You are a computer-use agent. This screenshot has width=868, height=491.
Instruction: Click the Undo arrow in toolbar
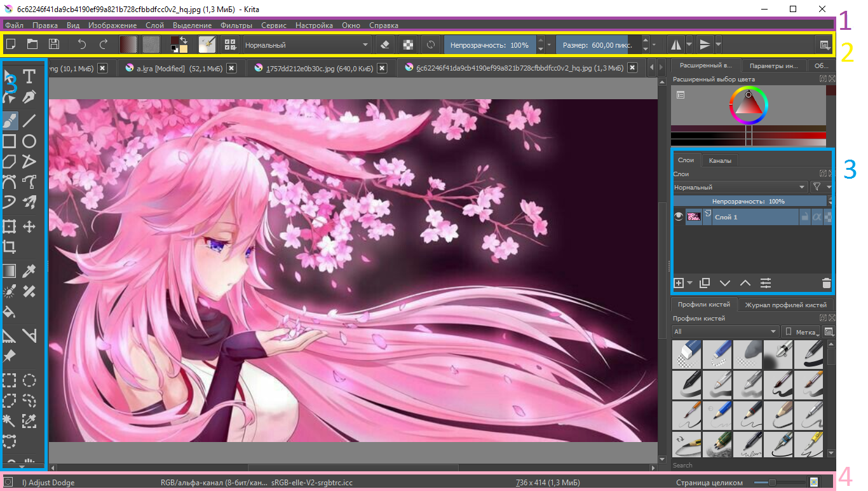[x=81, y=45]
